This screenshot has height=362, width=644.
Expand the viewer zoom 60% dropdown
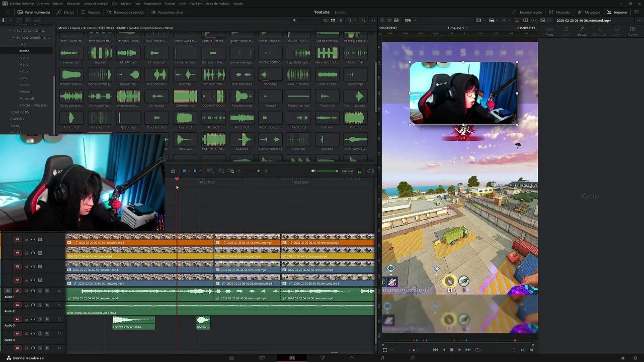[410, 20]
